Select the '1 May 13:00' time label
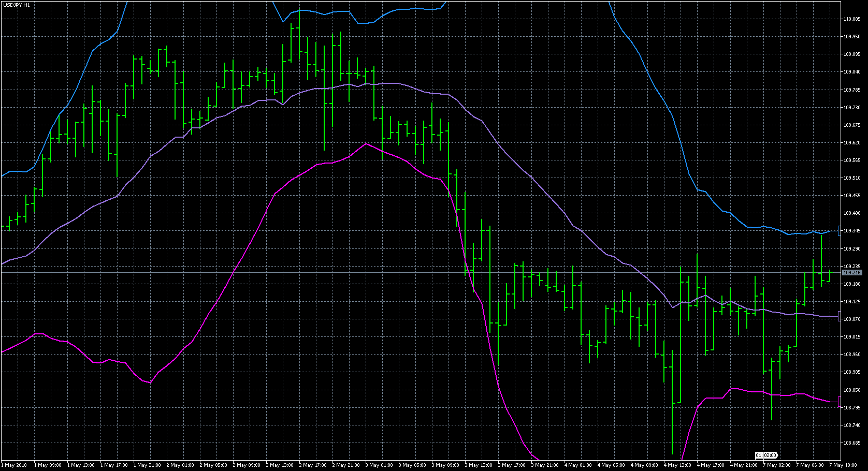The height and width of the screenshot is (471, 868). point(81,465)
